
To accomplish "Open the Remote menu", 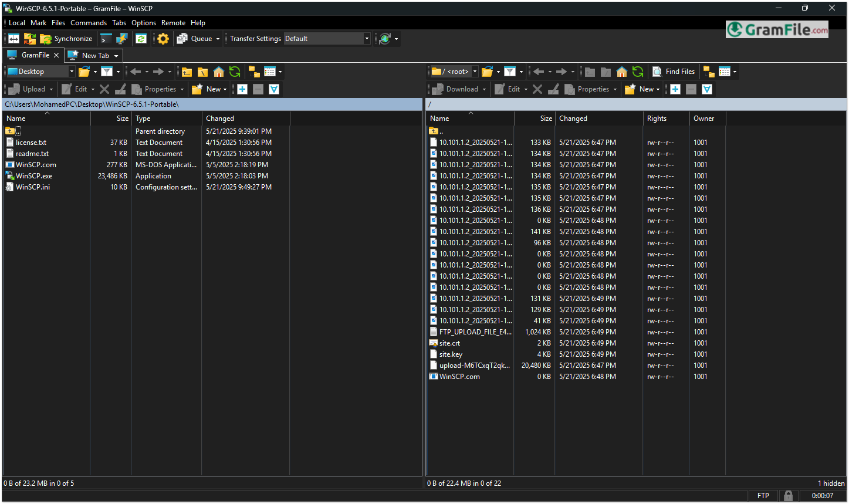I will coord(174,23).
